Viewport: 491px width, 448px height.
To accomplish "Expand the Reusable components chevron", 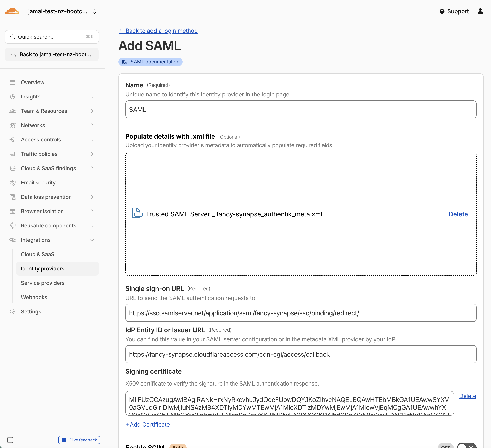I will 92,226.
